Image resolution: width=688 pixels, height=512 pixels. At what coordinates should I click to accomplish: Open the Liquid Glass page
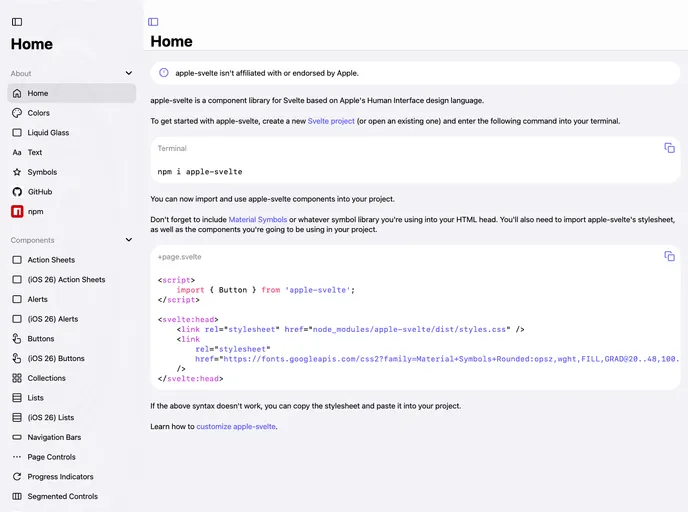point(72,132)
